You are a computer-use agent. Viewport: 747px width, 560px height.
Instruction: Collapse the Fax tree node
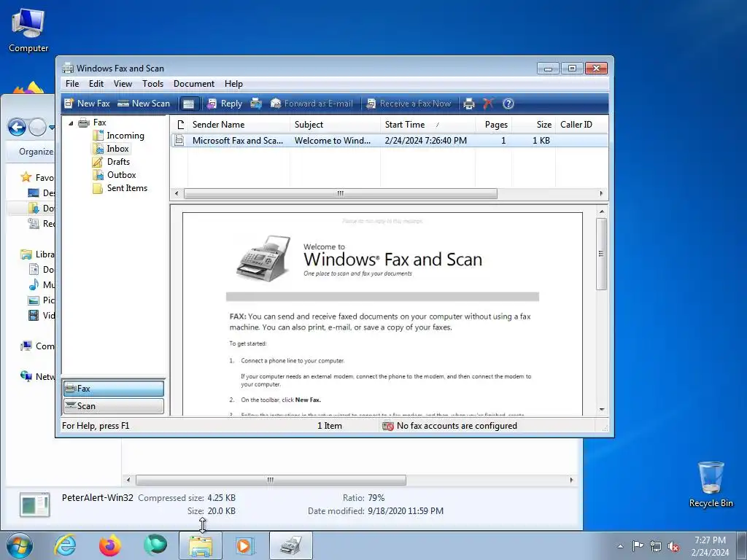[71, 122]
